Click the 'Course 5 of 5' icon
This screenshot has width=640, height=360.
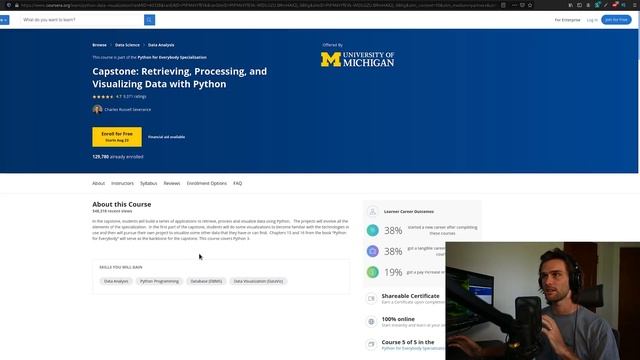coord(371,344)
